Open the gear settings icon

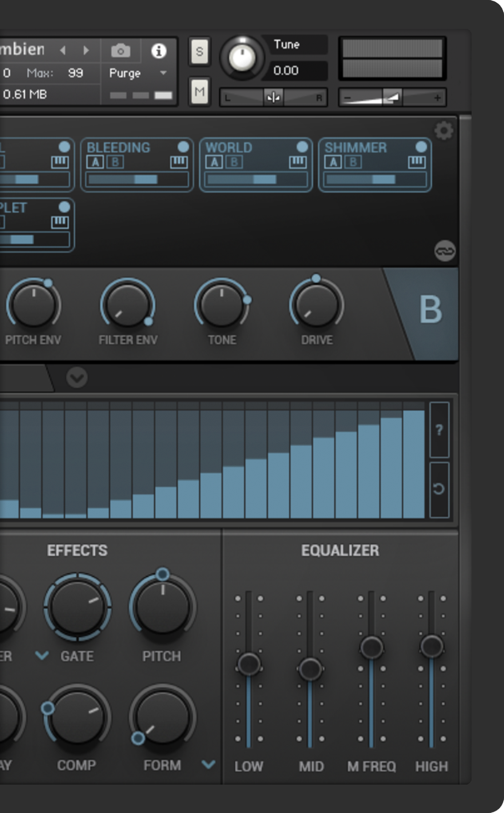[x=444, y=131]
